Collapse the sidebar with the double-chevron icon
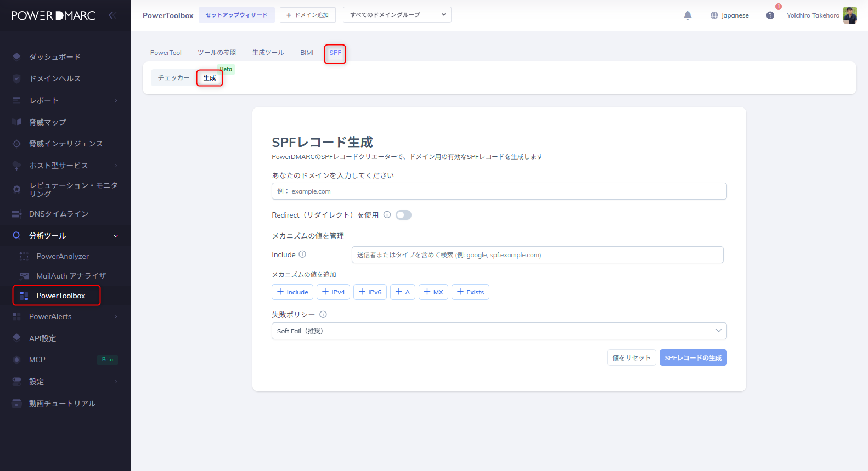868x471 pixels. tap(112, 15)
